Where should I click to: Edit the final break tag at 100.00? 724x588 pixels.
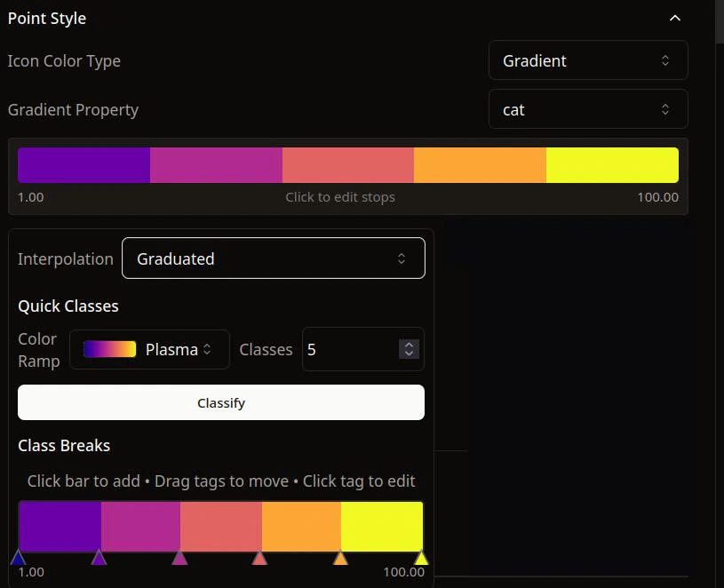pyautogui.click(x=421, y=558)
